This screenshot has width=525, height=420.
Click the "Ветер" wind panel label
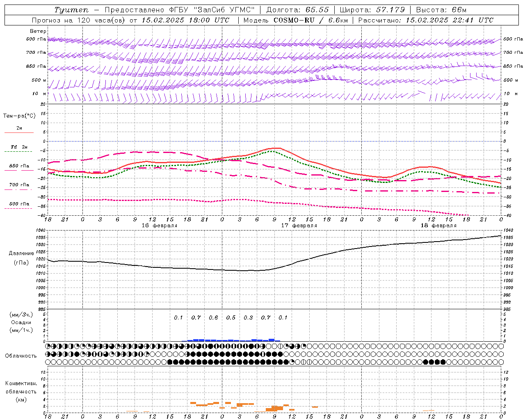coord(38,31)
